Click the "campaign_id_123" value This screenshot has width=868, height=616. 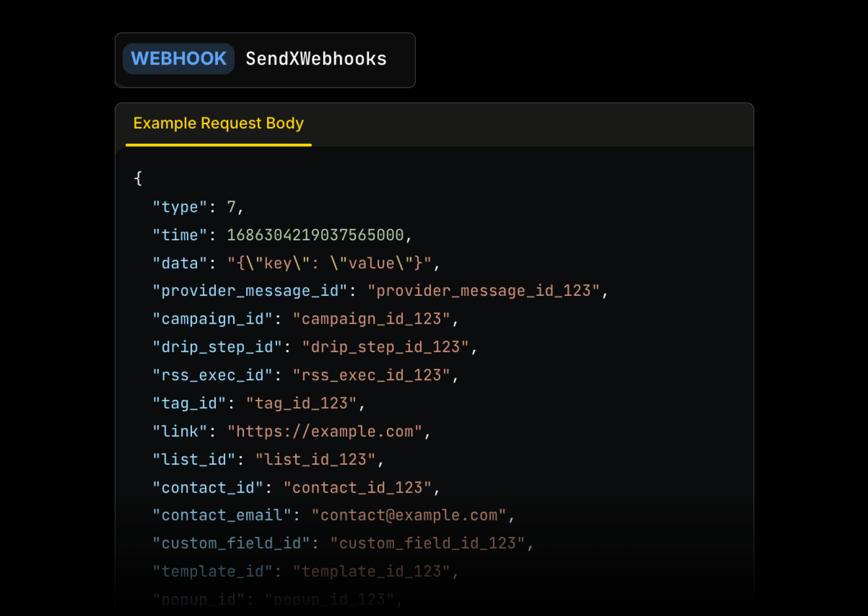click(372, 319)
